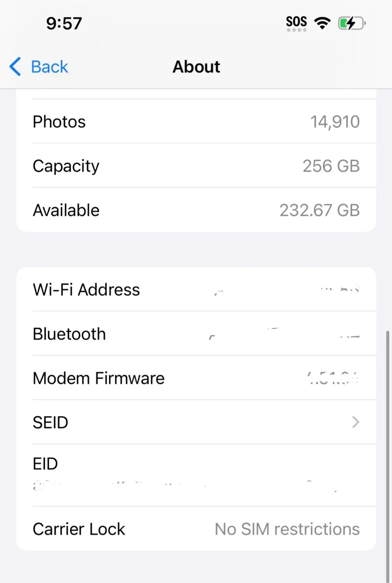Viewport: 392px width, 583px height.
Task: Tap the Back navigation label
Action: click(49, 66)
